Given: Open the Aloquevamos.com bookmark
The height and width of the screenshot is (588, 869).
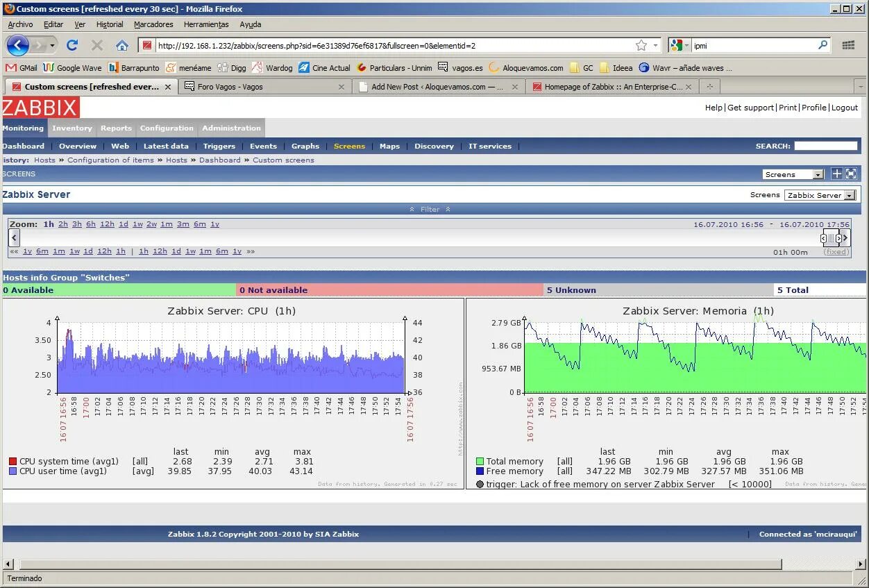Looking at the screenshot, I should (x=526, y=68).
